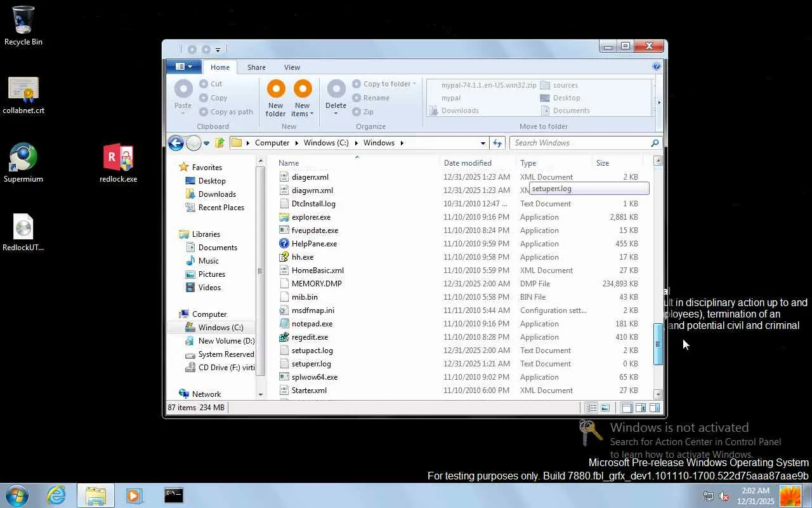Select the setupact.log file name
The height and width of the screenshot is (508, 812).
[x=312, y=351]
